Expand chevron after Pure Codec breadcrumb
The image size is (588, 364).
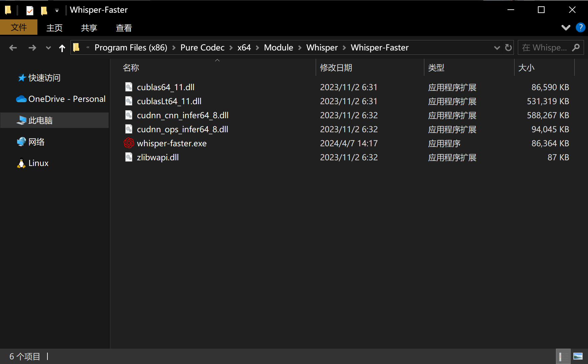point(231,48)
